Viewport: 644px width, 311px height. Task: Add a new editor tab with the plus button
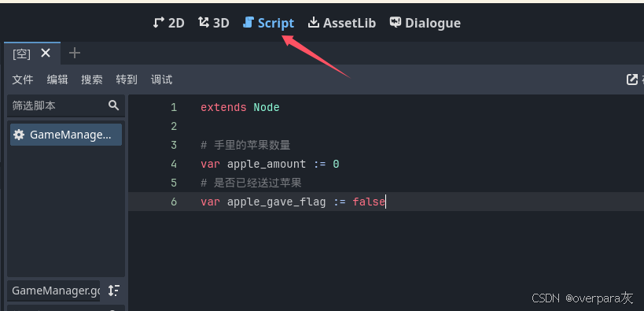[75, 53]
